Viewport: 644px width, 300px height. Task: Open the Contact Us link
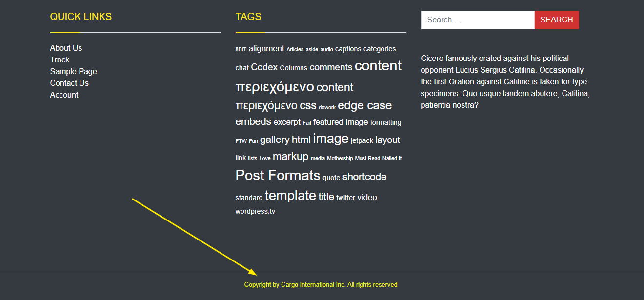point(69,83)
